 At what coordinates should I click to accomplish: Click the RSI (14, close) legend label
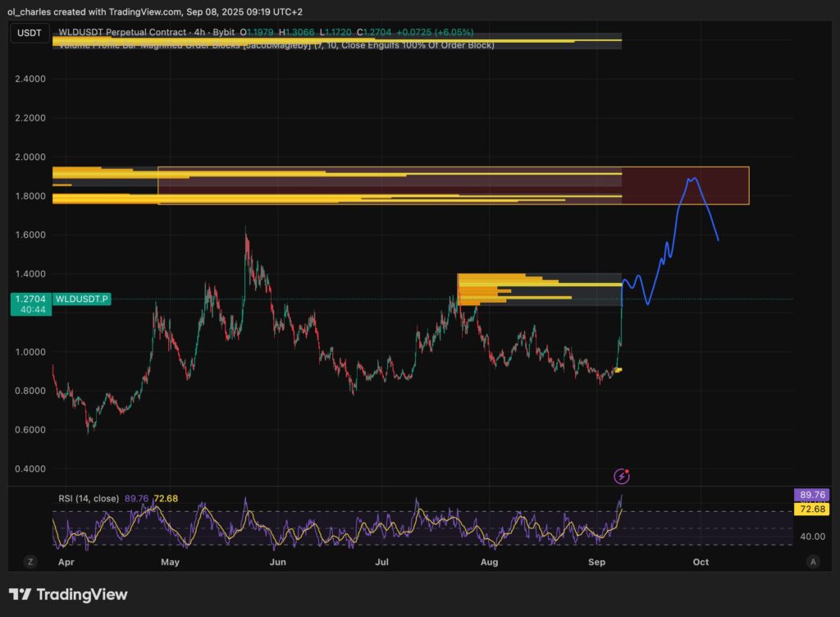88,498
